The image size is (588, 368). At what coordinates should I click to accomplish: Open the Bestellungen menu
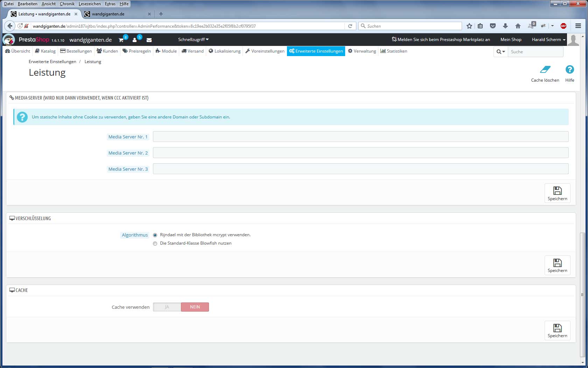pos(76,51)
